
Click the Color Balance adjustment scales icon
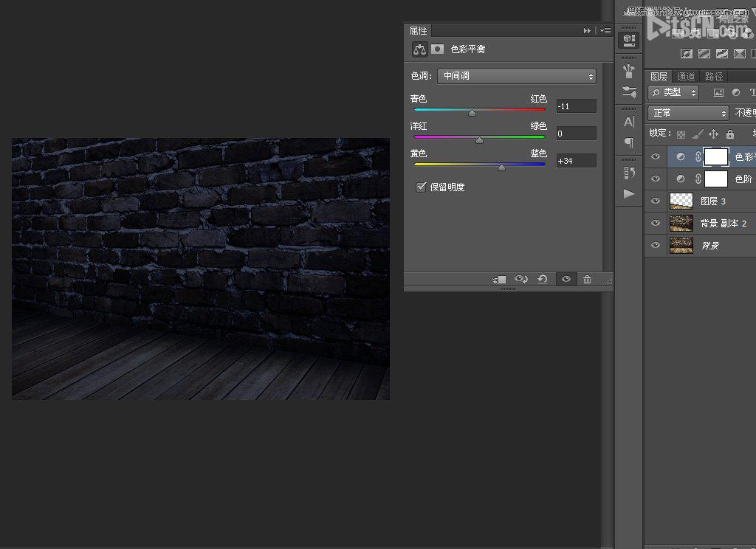click(420, 49)
